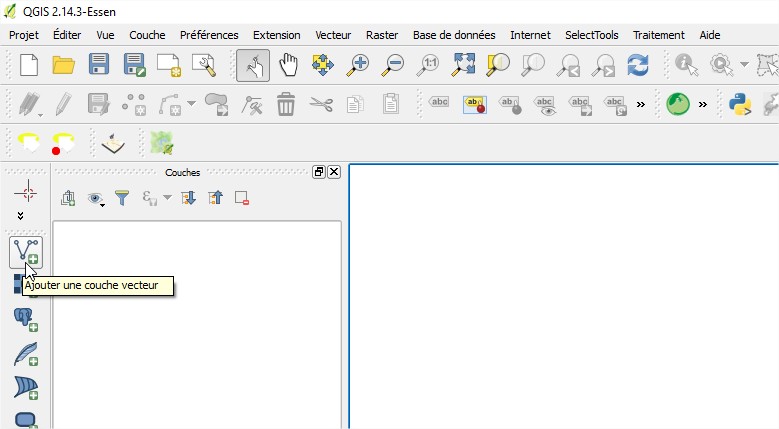Select the Zoom Out magnifier
Image resolution: width=779 pixels, height=429 pixels.
pos(393,65)
